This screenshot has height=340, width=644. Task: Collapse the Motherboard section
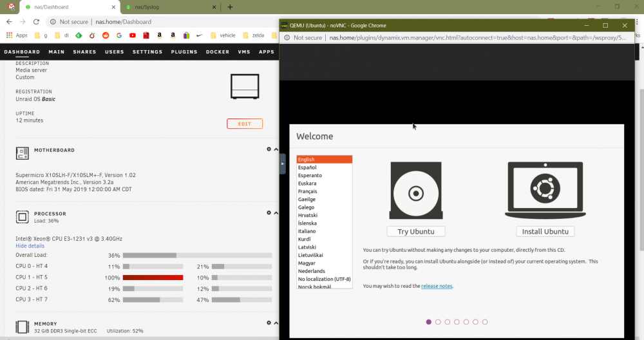tap(276, 149)
